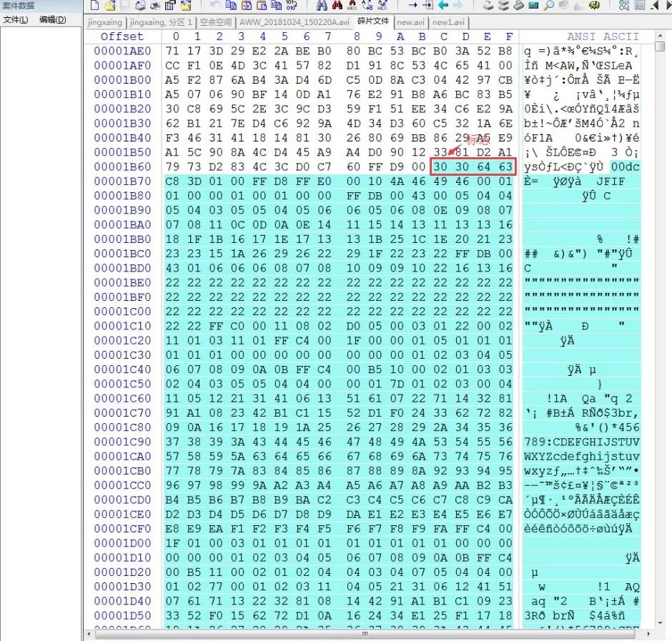
Task: Click the Open file folder icon
Action: pos(110,6)
